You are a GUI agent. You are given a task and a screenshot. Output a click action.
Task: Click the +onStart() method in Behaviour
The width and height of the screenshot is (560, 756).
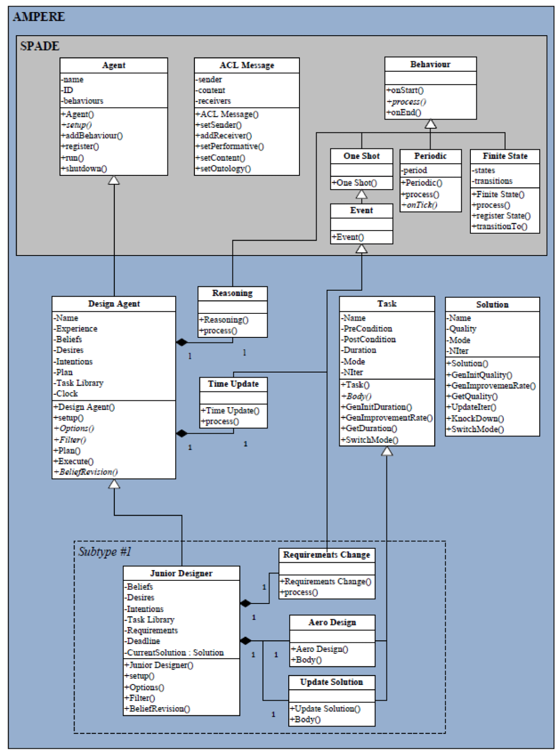pyautogui.click(x=405, y=90)
